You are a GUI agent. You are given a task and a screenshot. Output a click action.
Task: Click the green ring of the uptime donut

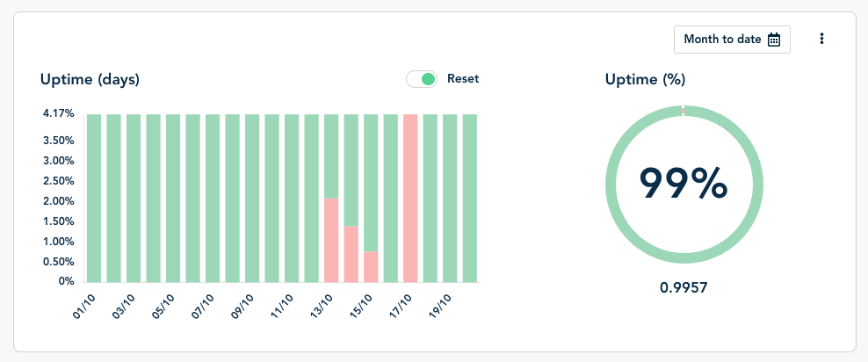[611, 184]
